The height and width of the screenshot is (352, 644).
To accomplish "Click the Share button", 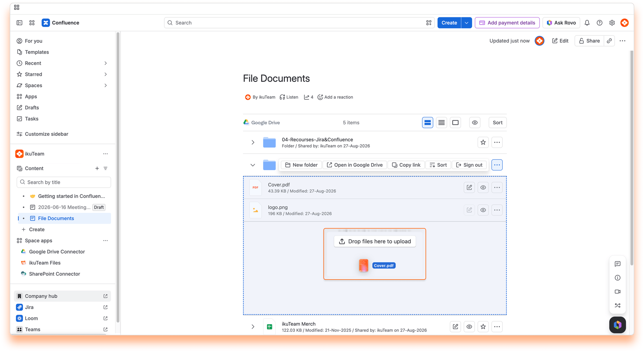I will click(x=589, y=41).
